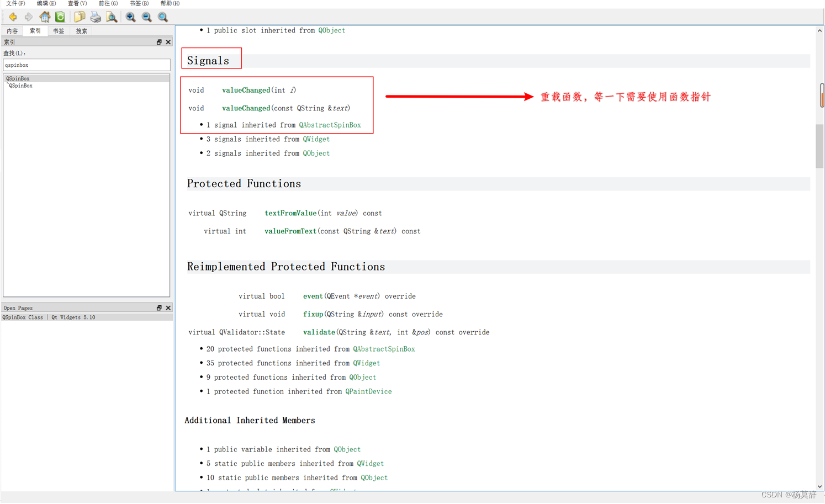
Task: Close the Open Pages panel
Action: tap(168, 308)
